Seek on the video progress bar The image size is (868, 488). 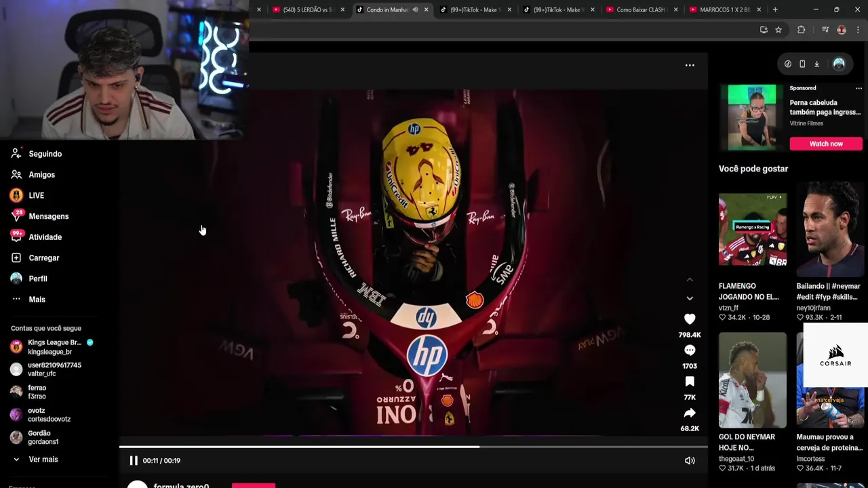click(x=414, y=447)
